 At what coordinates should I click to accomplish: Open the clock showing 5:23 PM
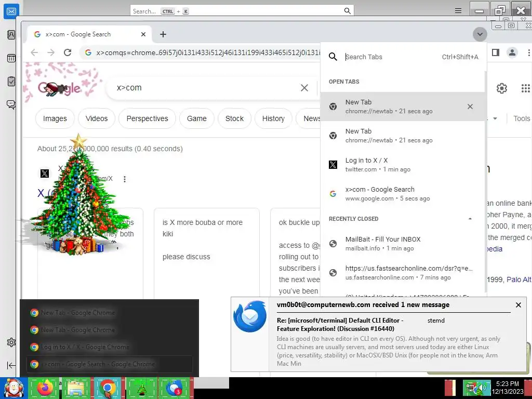coord(508,388)
